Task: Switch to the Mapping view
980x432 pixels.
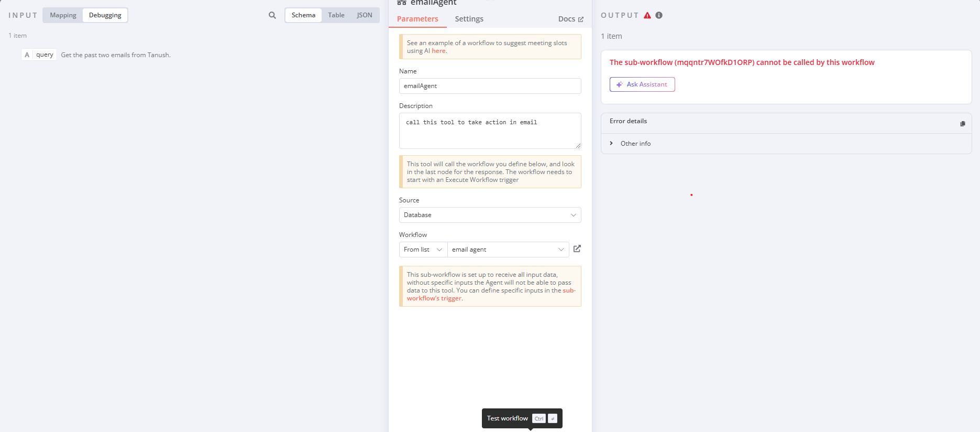Action: [x=62, y=15]
